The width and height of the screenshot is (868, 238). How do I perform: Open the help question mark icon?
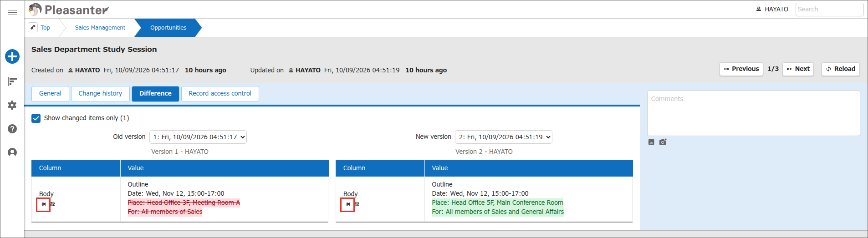pos(12,129)
